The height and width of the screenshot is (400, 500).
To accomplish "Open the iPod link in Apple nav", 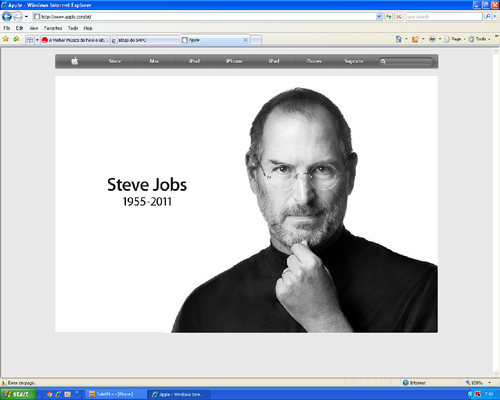I will 194,61.
